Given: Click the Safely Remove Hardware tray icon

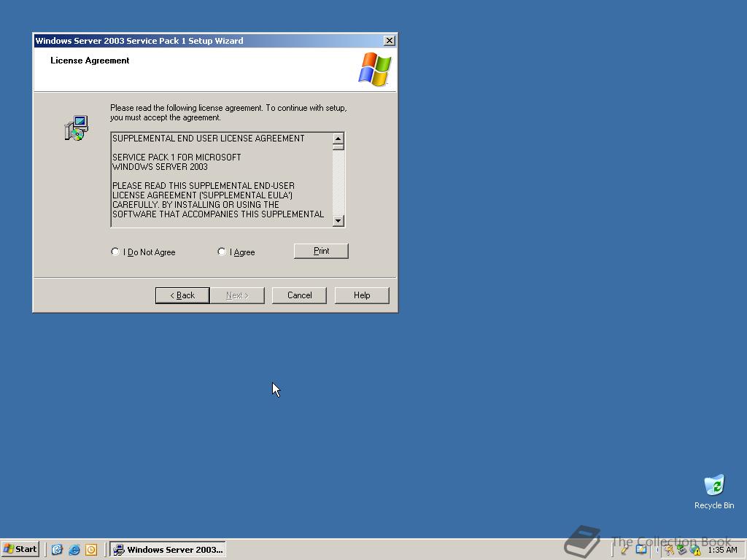Looking at the screenshot, I should pyautogui.click(x=682, y=550).
